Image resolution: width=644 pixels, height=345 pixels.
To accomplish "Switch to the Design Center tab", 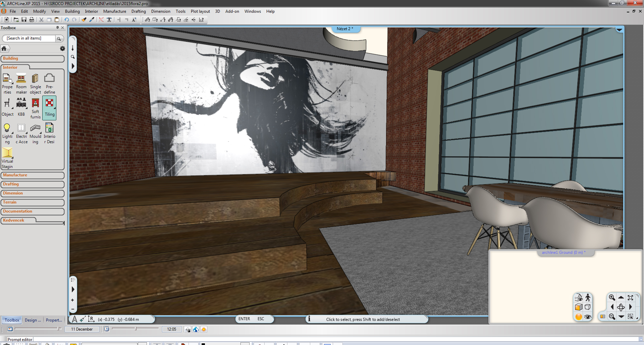I will pos(33,320).
